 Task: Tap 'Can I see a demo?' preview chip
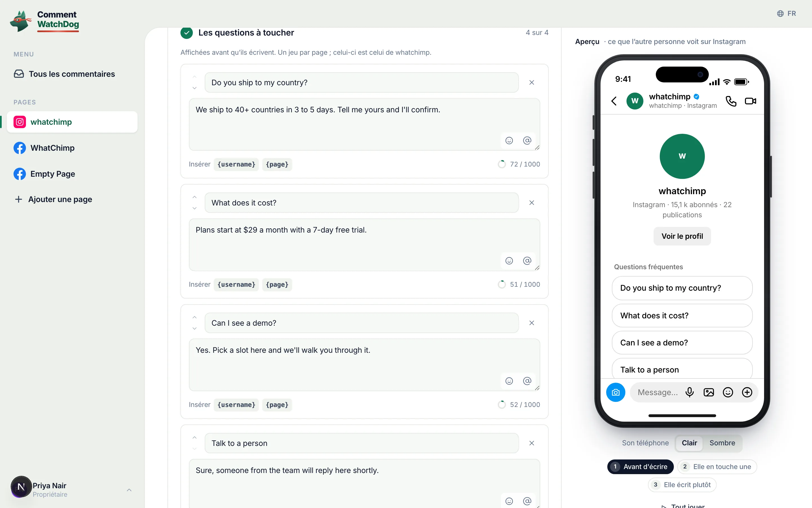(682, 343)
